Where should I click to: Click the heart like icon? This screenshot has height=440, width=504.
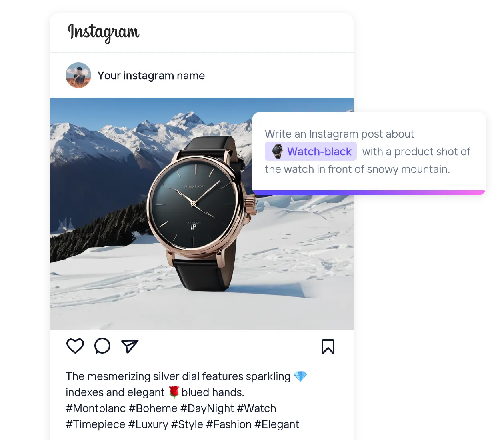click(x=75, y=346)
